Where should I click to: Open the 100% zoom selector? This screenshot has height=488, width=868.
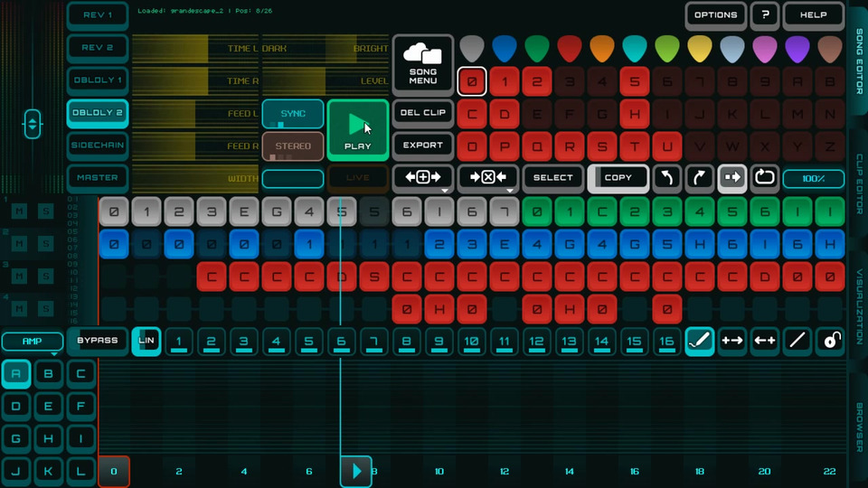click(814, 179)
